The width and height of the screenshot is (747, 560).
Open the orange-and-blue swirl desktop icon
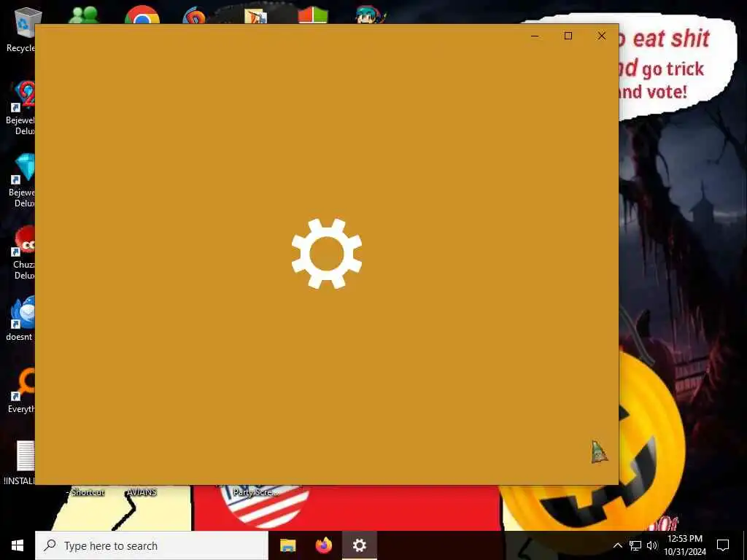point(194,16)
